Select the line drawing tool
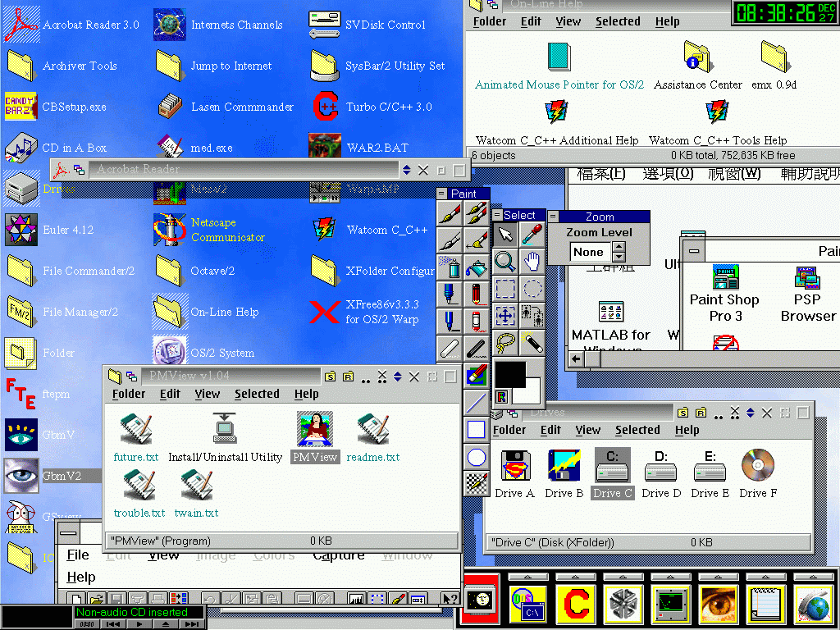Viewport: 840px width, 630px height. tap(476, 403)
